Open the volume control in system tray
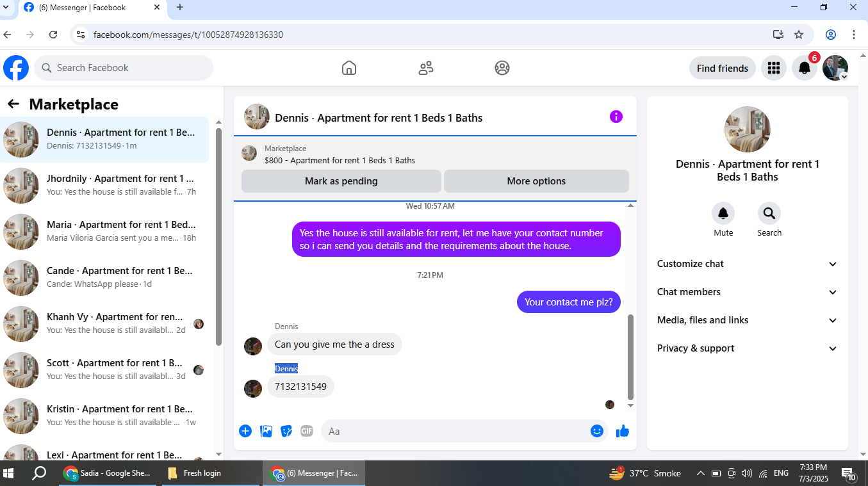 746,473
